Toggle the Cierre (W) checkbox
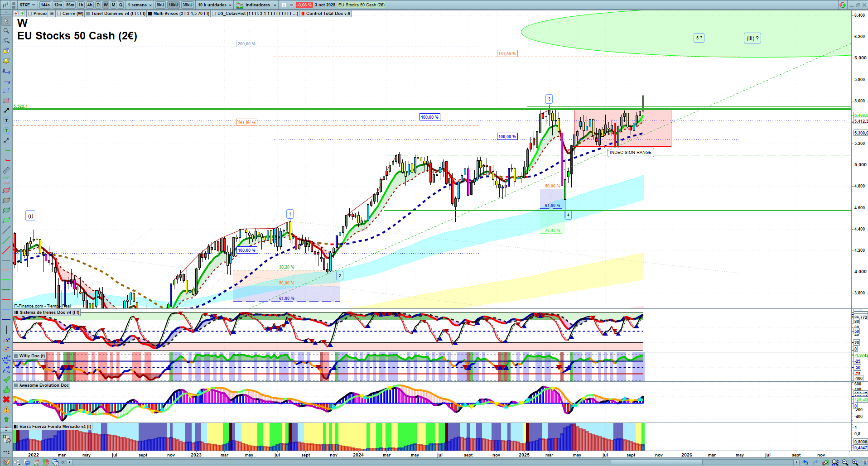 pos(59,14)
